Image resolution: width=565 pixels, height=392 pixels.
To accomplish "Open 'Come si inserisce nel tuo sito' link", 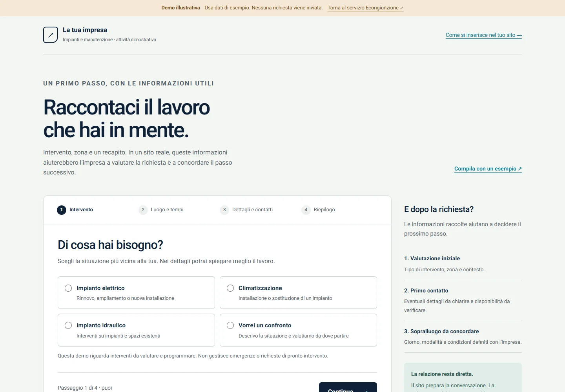I will tap(484, 35).
